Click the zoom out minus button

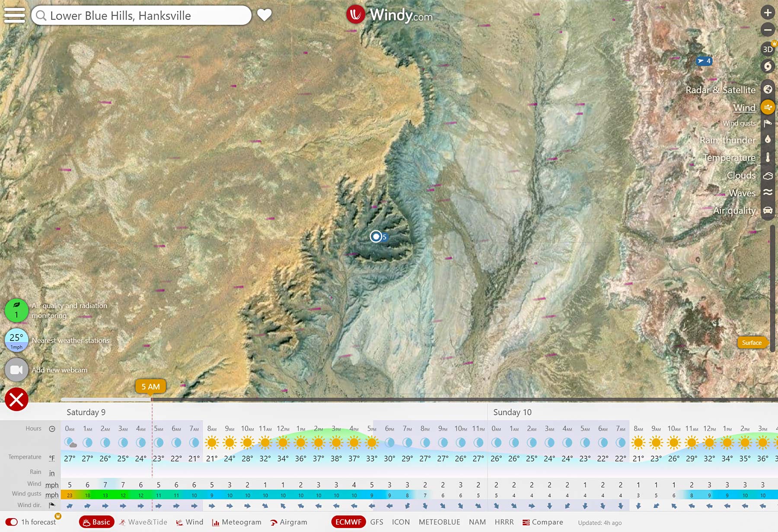(x=768, y=30)
